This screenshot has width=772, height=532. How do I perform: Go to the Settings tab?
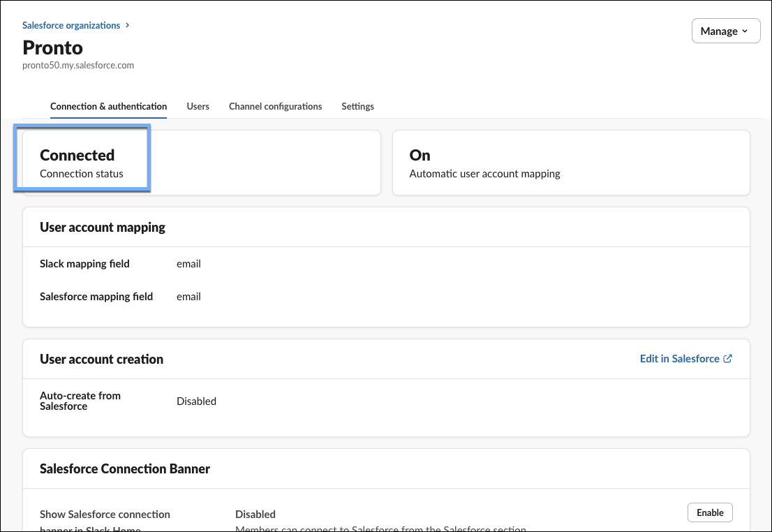click(x=357, y=106)
